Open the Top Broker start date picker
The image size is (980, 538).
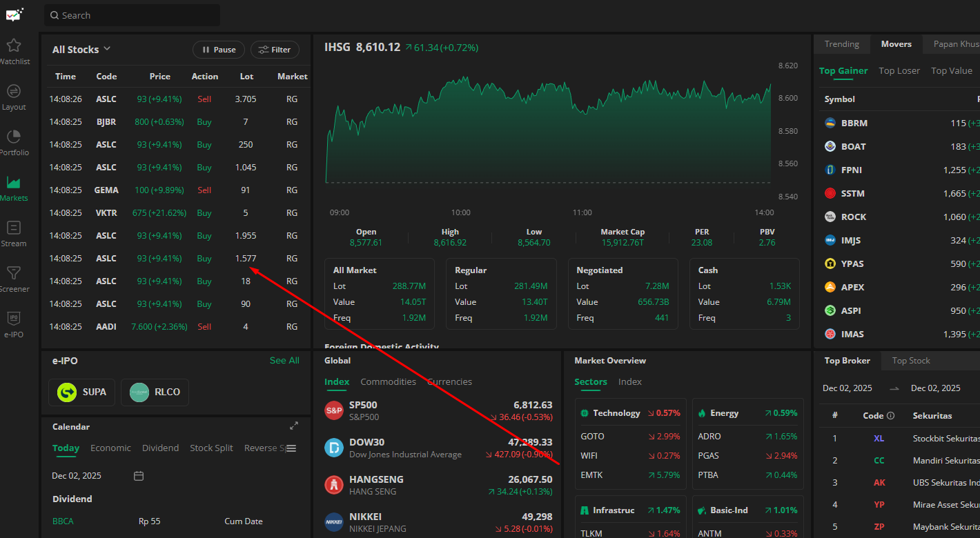point(847,388)
